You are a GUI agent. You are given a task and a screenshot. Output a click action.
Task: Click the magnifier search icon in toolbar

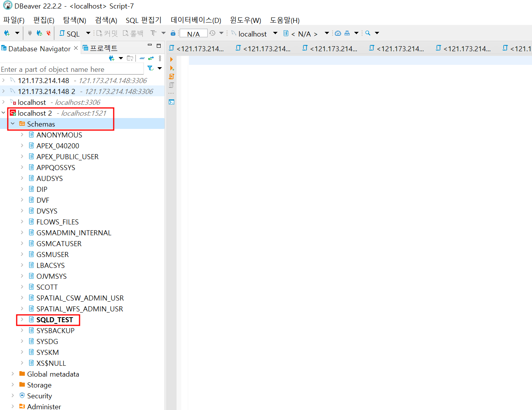pos(368,33)
